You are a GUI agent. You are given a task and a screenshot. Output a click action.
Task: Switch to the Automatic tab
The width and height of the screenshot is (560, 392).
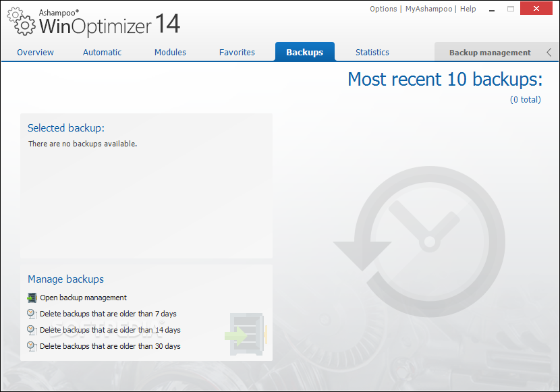[102, 53]
